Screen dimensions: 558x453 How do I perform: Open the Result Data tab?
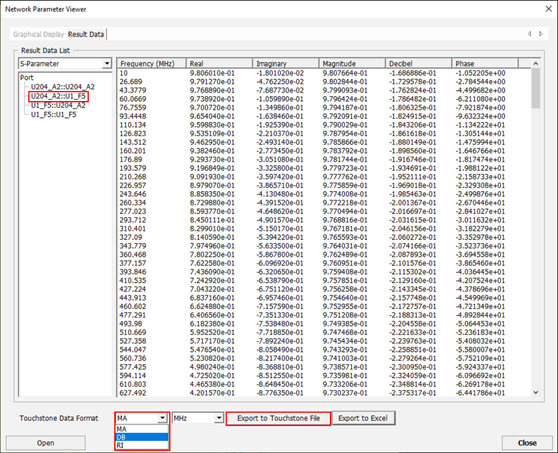click(86, 34)
